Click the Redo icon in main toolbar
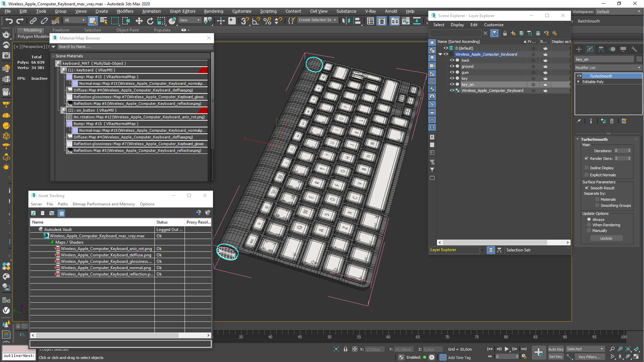The width and height of the screenshot is (644, 362). click(x=20, y=21)
